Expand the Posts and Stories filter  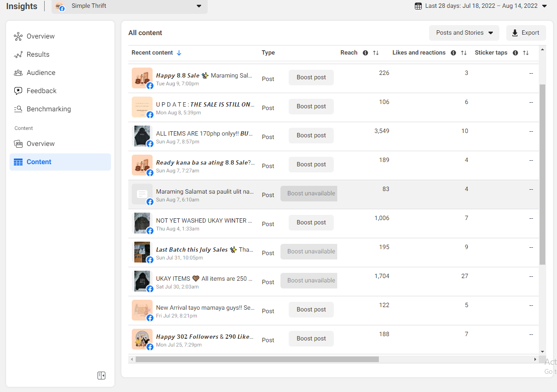464,33
